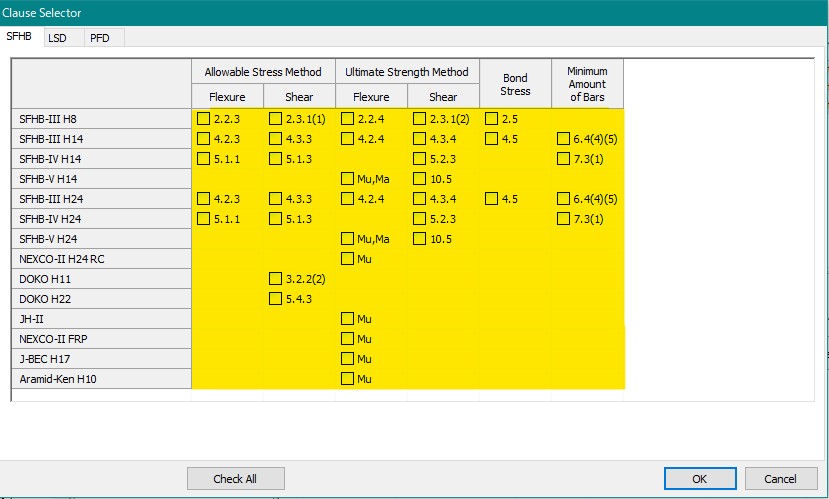This screenshot has width=829, height=499.
Task: Check Mu,Ma in SFHB-V H24 row
Action: pos(347,238)
